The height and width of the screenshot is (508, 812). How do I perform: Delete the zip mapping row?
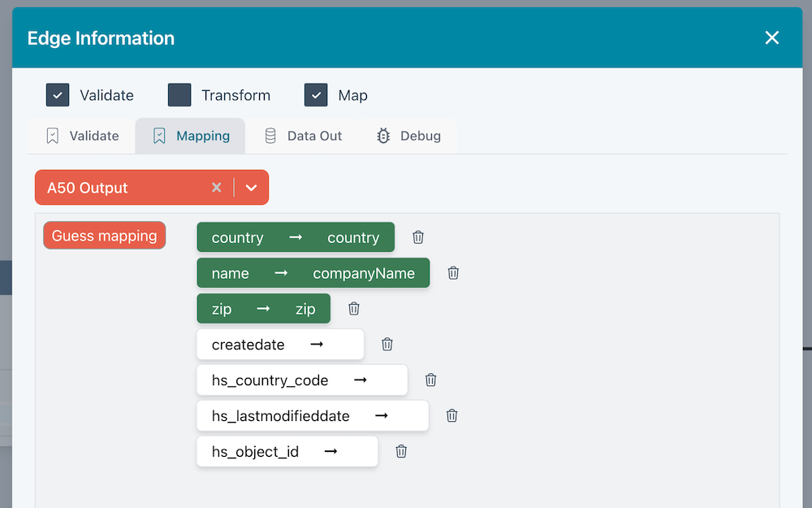coord(354,309)
